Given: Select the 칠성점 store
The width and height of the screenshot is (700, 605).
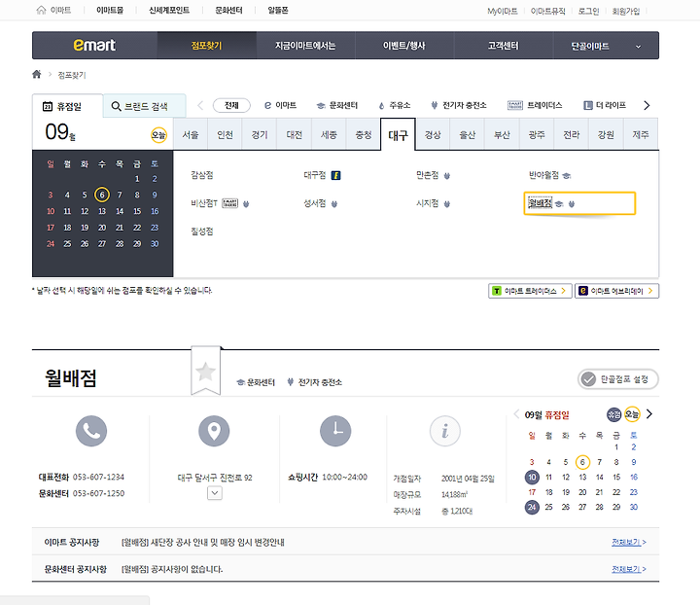Looking at the screenshot, I should 202,231.
